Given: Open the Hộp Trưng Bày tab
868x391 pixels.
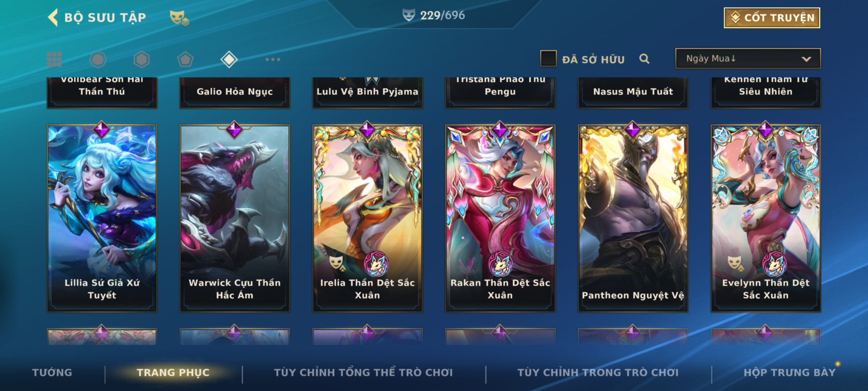Looking at the screenshot, I should (790, 372).
